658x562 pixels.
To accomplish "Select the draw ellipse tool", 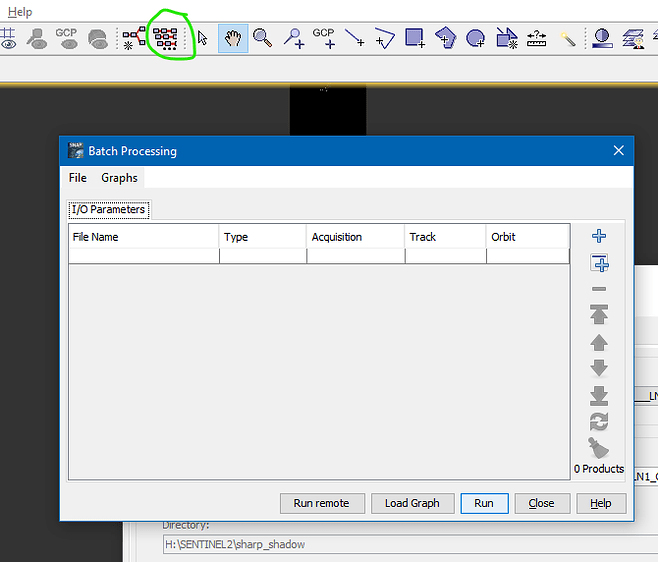I will tap(476, 38).
